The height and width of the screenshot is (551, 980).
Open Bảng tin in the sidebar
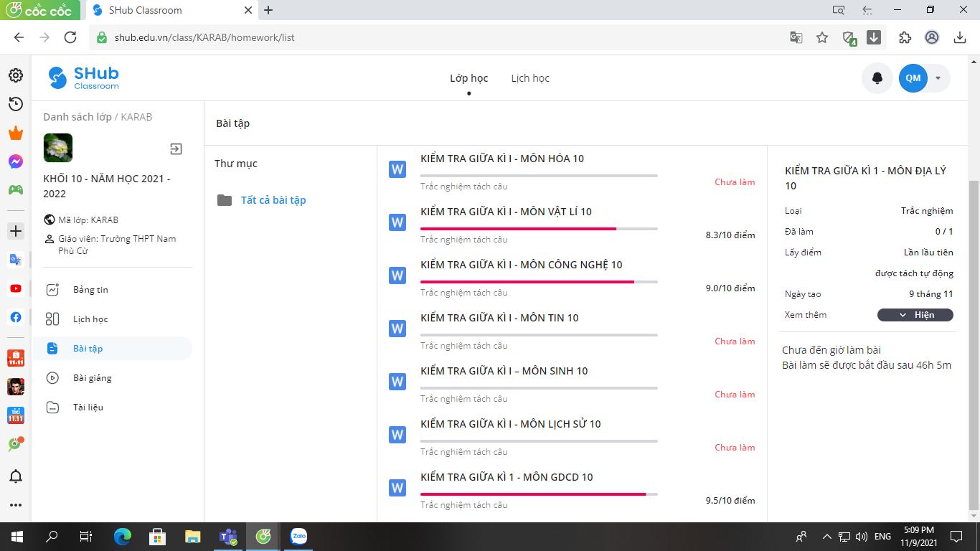(x=90, y=290)
